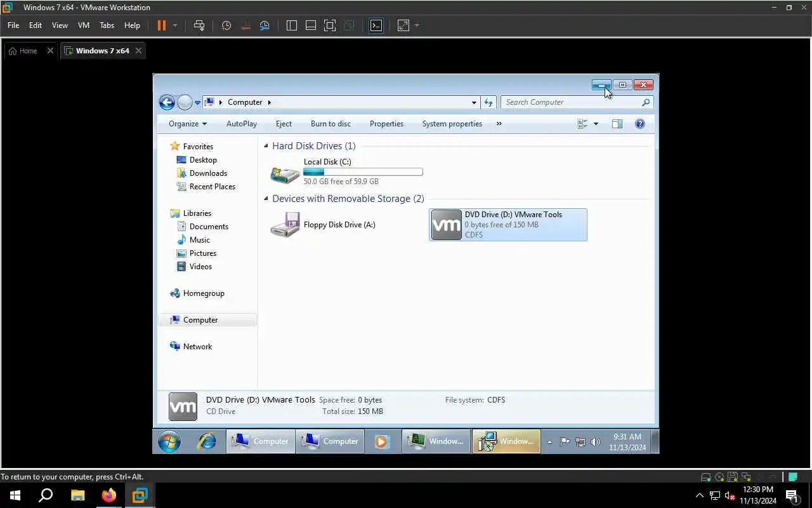Click the Local Disk (C:) usage bar

click(363, 171)
